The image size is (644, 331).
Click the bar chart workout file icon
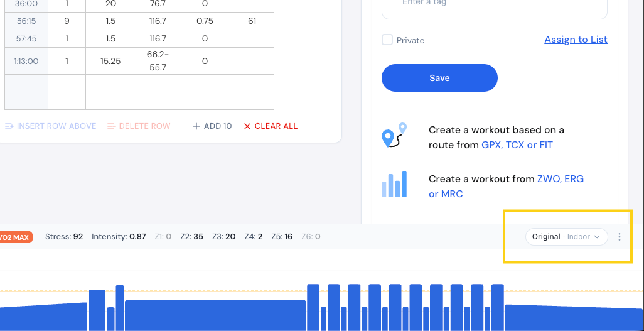pyautogui.click(x=394, y=185)
